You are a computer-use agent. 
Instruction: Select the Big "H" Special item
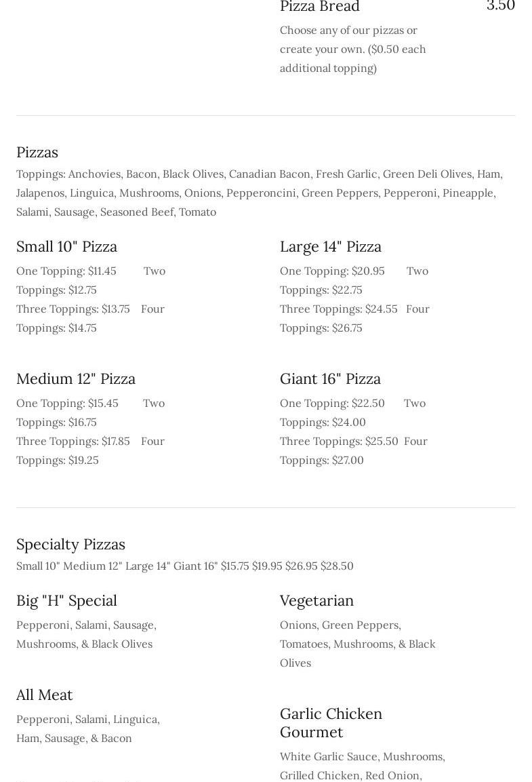point(66,600)
